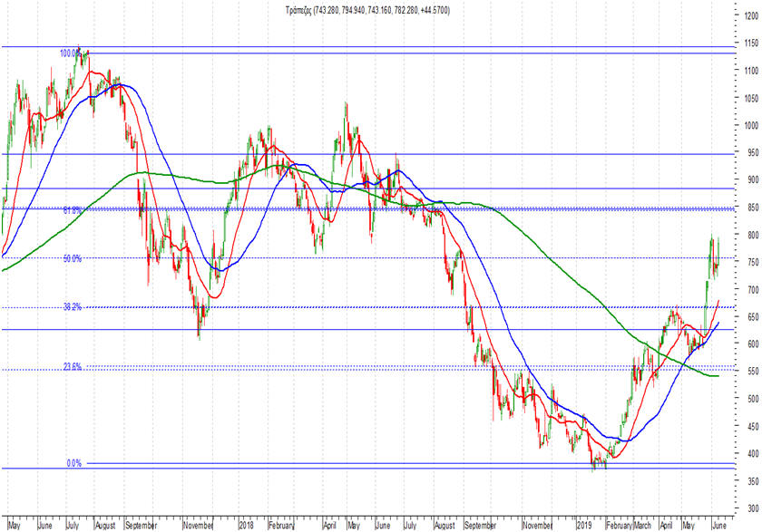
Task: Click the 1200 price axis value
Action: point(751,16)
